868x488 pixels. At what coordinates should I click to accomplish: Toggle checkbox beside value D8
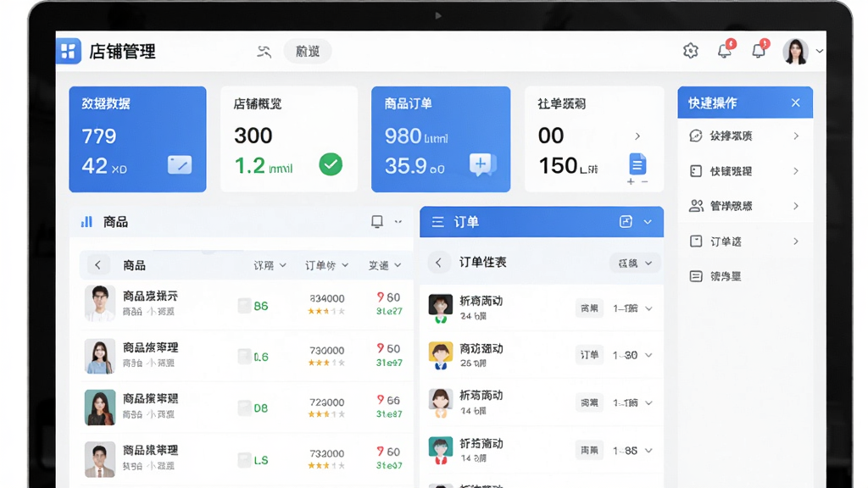pos(244,408)
